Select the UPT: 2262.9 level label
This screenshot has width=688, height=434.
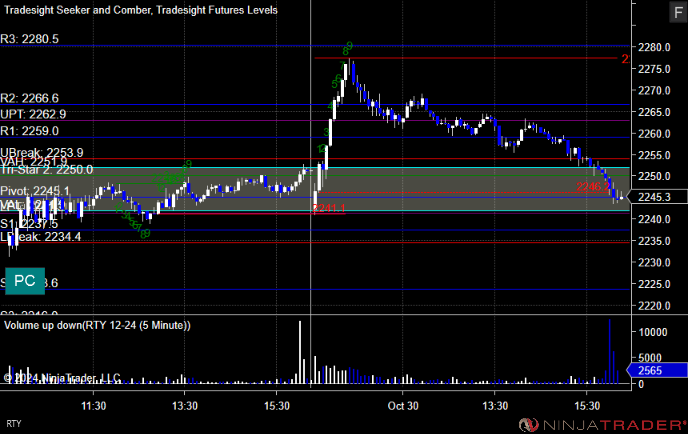[x=33, y=115]
